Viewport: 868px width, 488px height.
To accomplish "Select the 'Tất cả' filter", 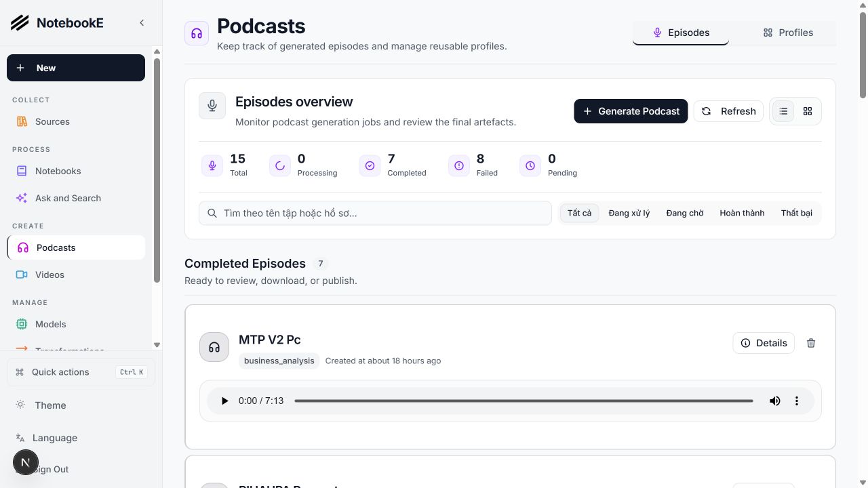I will click(579, 213).
